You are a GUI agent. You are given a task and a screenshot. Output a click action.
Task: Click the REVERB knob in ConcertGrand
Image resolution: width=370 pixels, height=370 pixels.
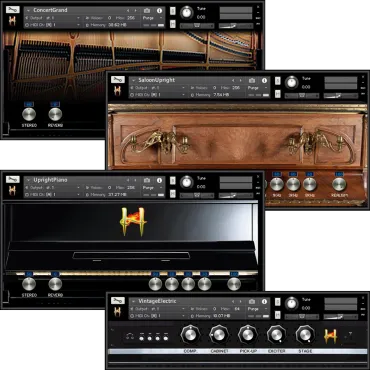point(55,114)
